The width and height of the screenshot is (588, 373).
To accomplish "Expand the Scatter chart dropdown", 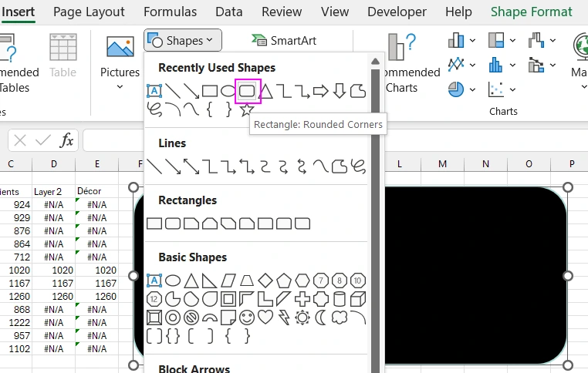I will click(x=512, y=90).
